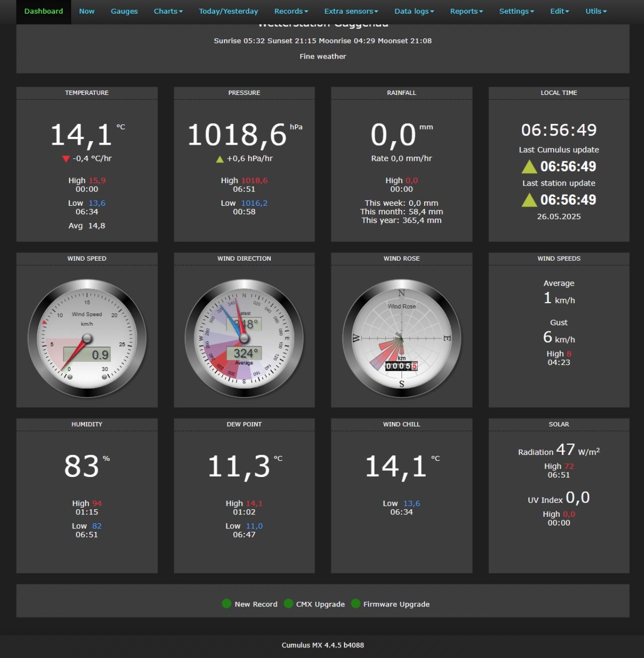Switch to the Gauges page
Viewport: 644px width, 658px height.
(124, 11)
